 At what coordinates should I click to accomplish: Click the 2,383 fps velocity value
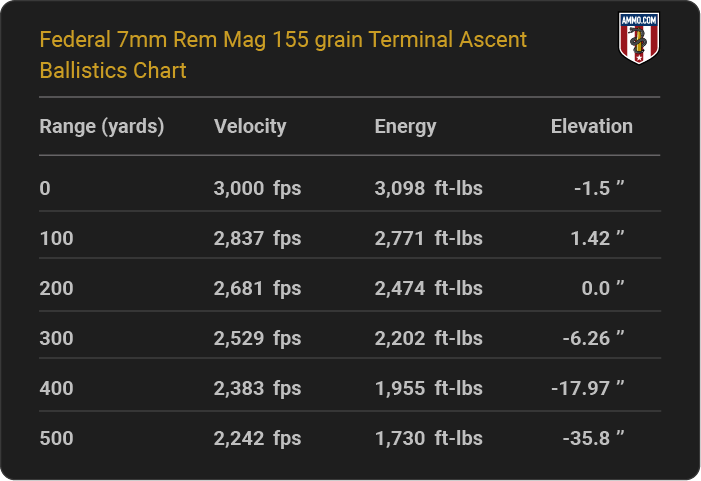tap(257, 388)
